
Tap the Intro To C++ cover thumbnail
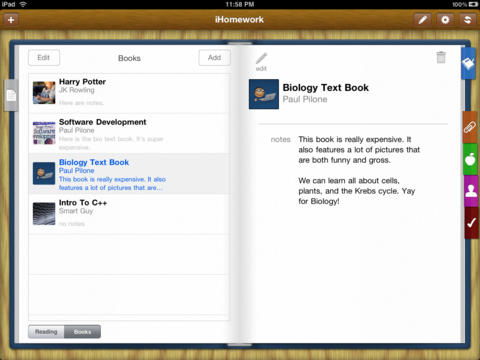(44, 214)
